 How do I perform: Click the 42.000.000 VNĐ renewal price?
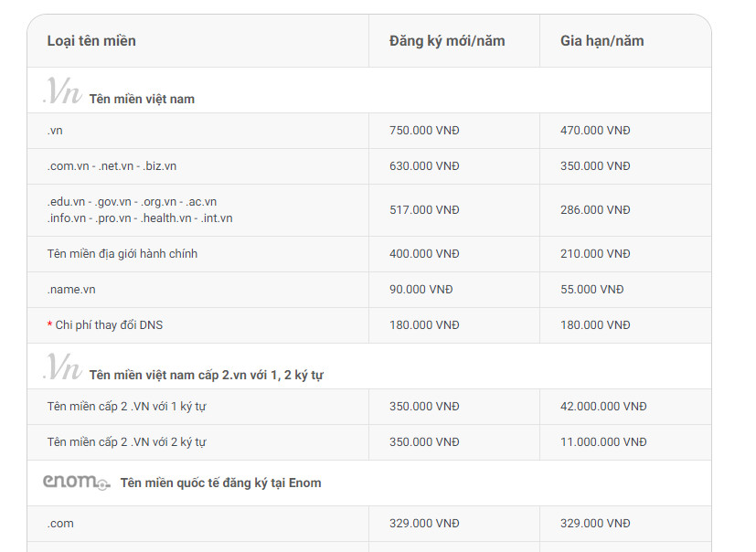pyautogui.click(x=603, y=406)
